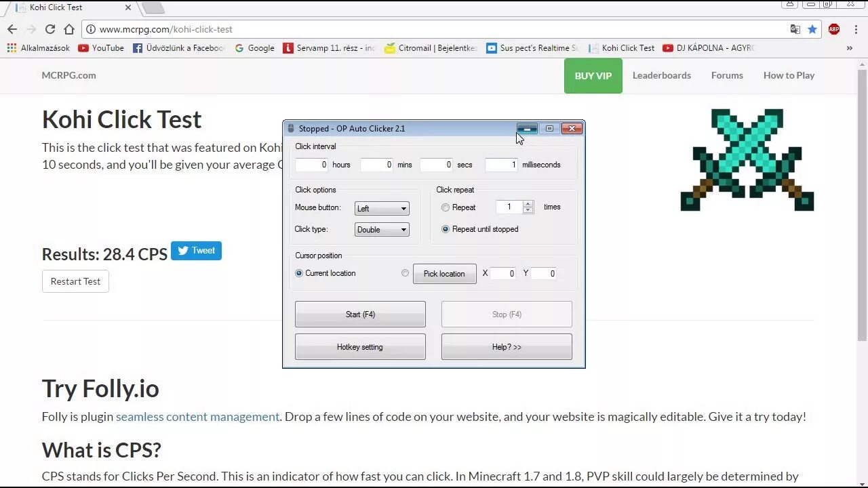
Task: Click the Restart Test button
Action: 75,281
